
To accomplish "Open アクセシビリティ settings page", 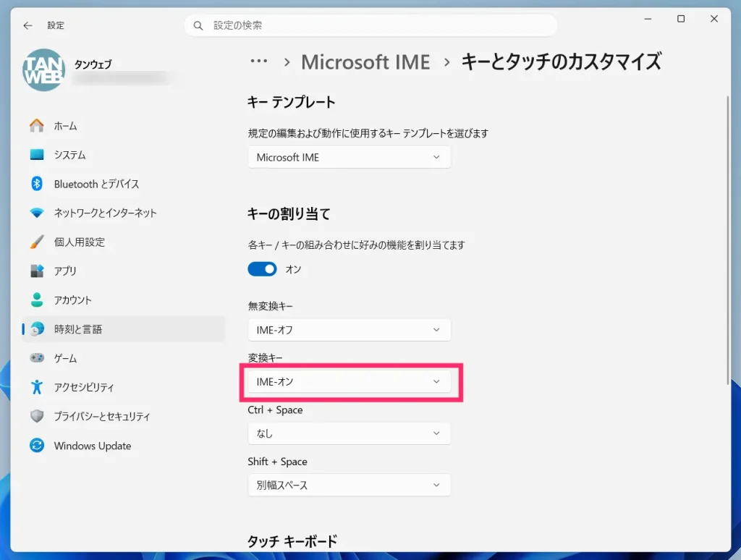I will pos(124,387).
